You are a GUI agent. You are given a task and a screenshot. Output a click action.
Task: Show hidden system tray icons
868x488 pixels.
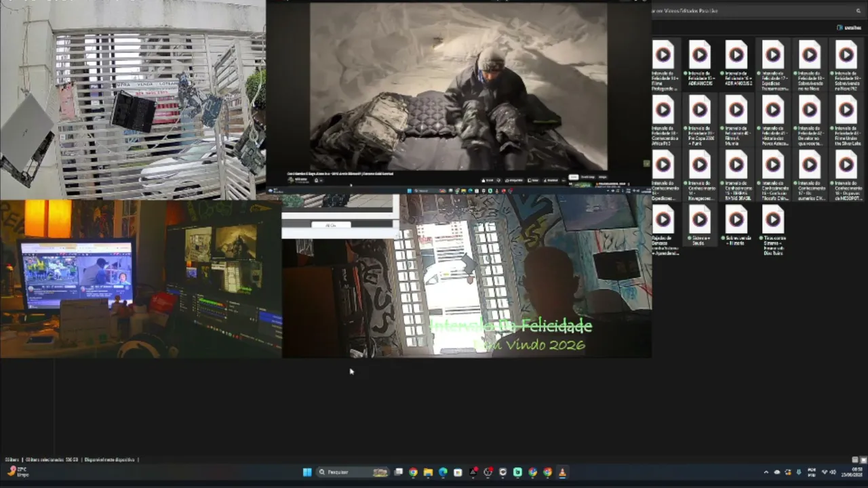coord(766,472)
